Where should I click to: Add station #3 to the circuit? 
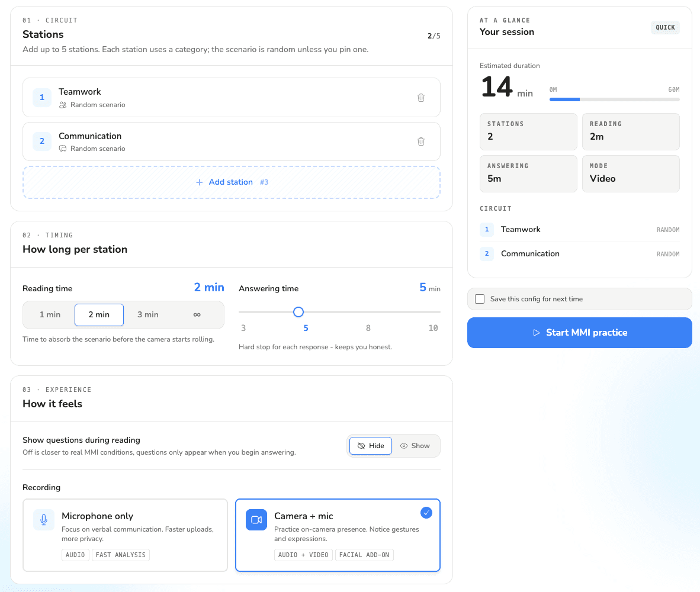tap(232, 182)
